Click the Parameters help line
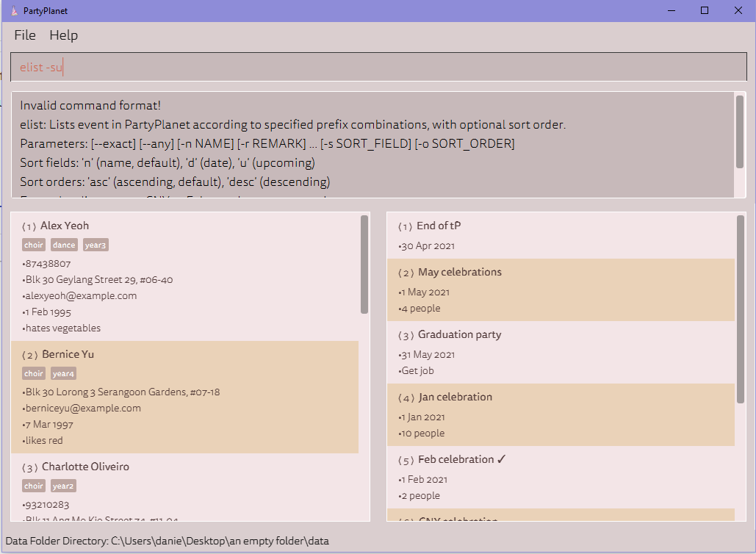The image size is (756, 554). [x=267, y=144]
